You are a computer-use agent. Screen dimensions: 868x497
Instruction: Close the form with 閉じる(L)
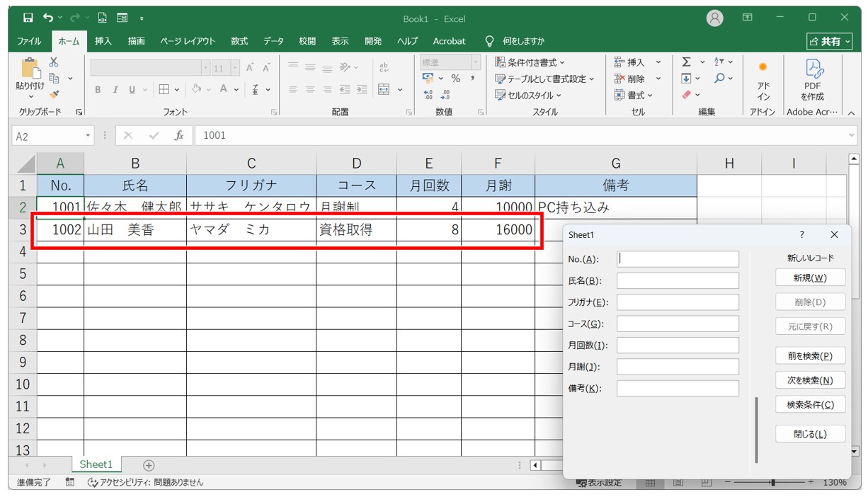[x=811, y=434]
